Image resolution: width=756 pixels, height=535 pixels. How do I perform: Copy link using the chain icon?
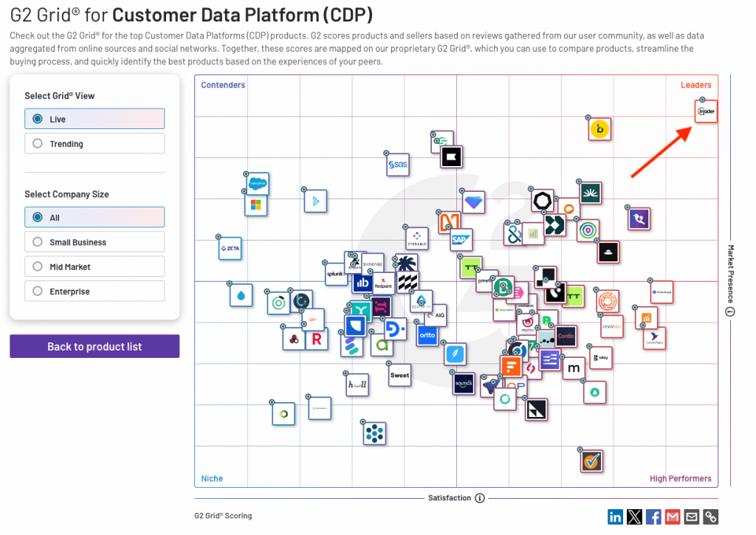click(710, 517)
